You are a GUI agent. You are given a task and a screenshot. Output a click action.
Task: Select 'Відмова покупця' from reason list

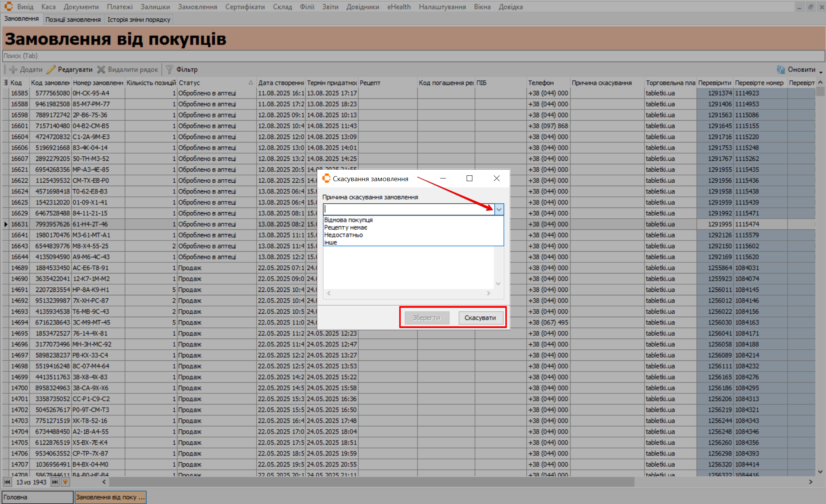click(x=348, y=220)
